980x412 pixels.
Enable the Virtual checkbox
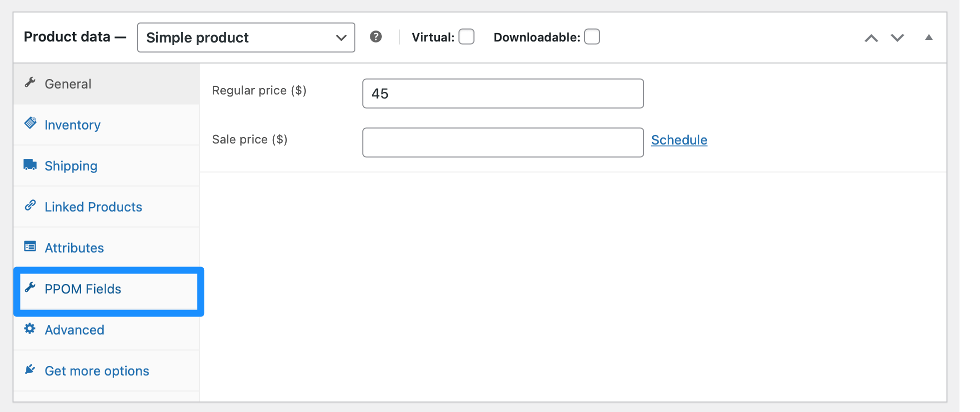point(466,37)
